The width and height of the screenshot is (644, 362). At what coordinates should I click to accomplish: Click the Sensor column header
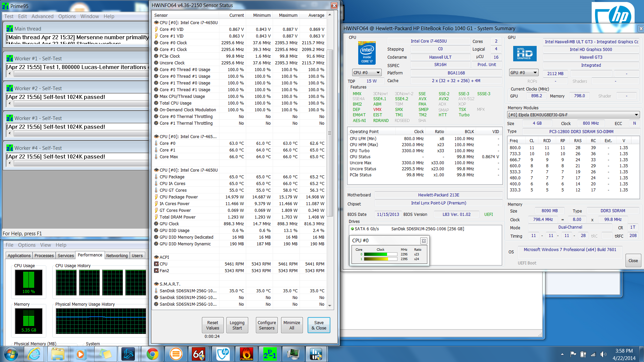click(x=185, y=15)
